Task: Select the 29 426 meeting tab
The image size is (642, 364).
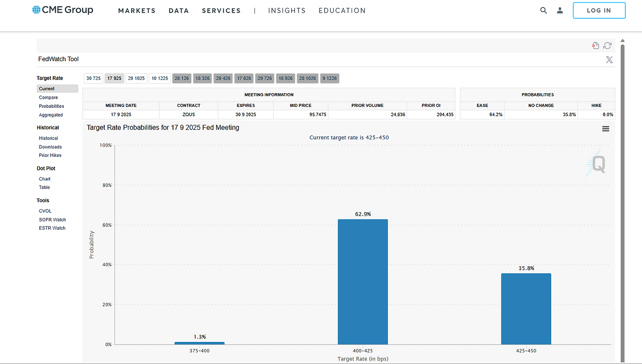Action: coord(223,78)
